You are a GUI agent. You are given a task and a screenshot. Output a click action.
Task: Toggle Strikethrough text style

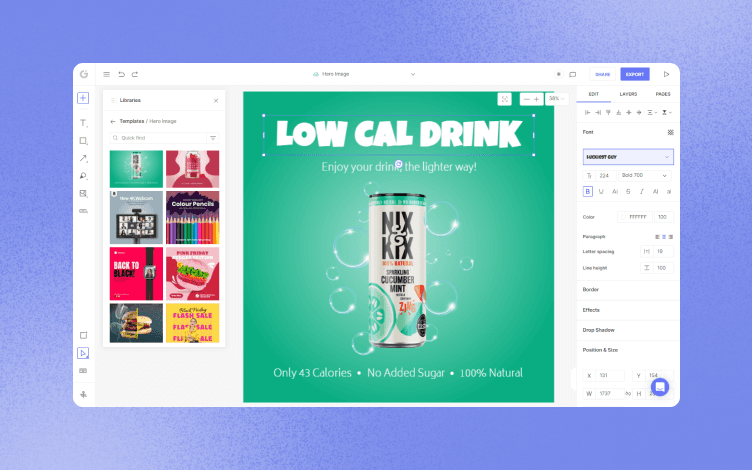click(628, 191)
